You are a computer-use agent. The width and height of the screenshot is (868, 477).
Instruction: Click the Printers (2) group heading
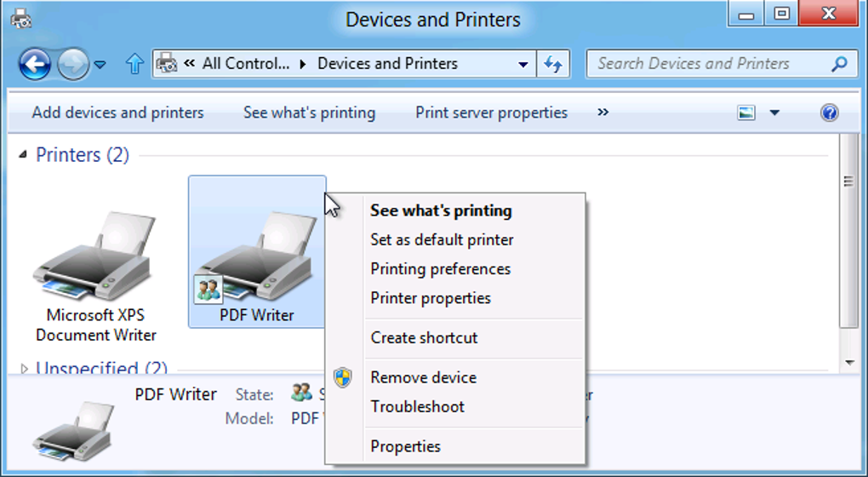tap(83, 154)
